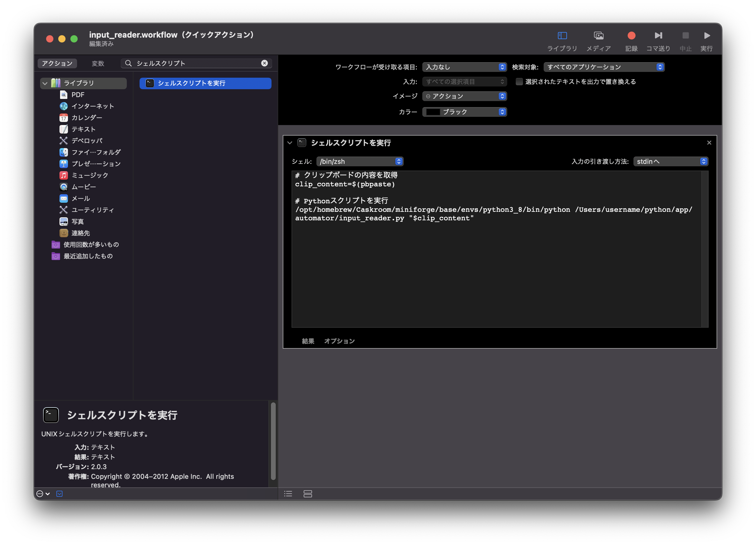Toggle the description pane checkbox icon
This screenshot has width=756, height=545.
click(59, 494)
